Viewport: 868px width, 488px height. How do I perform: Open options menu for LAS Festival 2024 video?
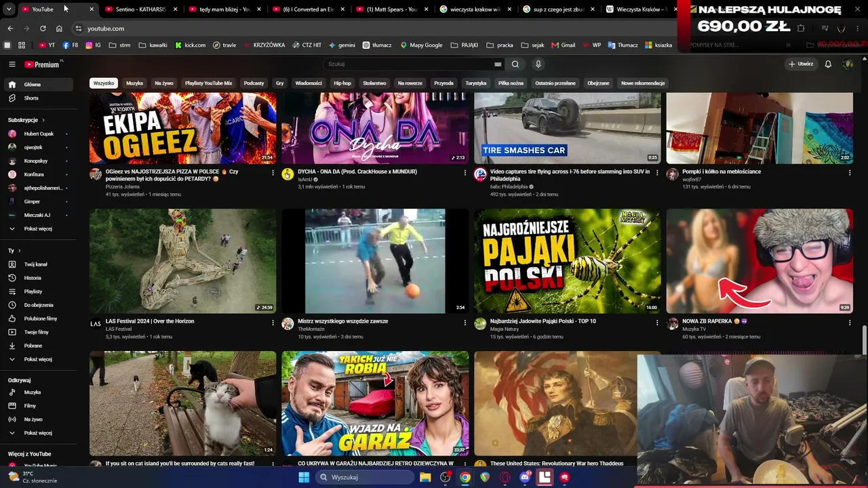273,323
